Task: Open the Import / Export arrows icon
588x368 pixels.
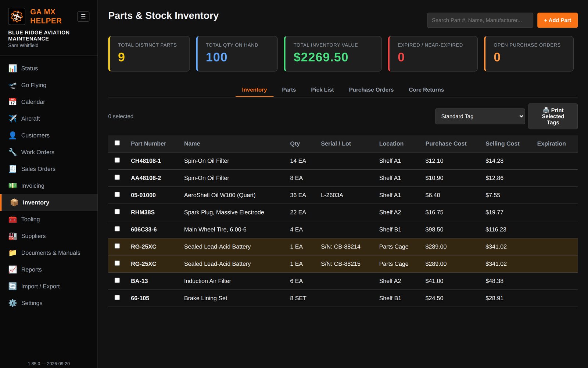Action: tap(12, 286)
